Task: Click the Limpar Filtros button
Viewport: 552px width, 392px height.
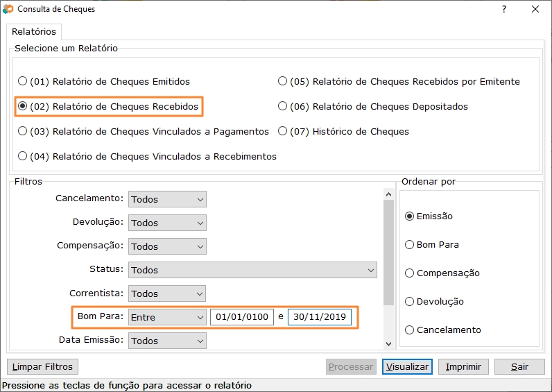Action: click(42, 366)
